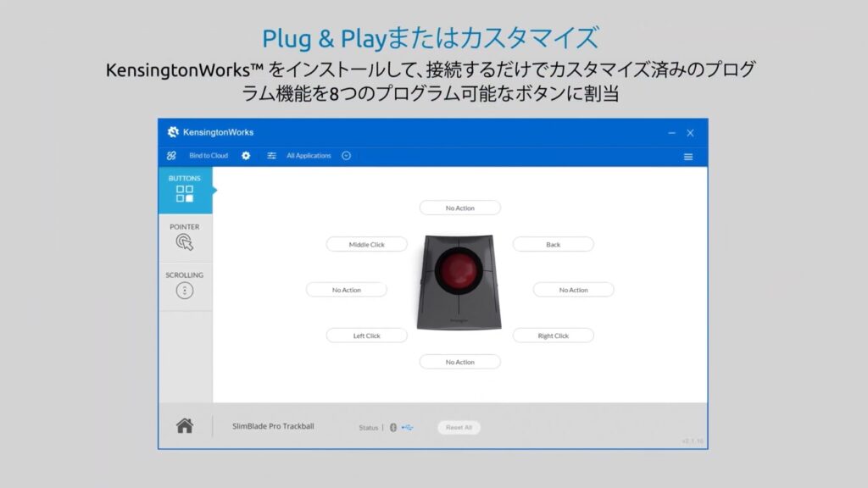Assign the top No Action button
Image resolution: width=868 pixels, height=488 pixels.
(459, 208)
